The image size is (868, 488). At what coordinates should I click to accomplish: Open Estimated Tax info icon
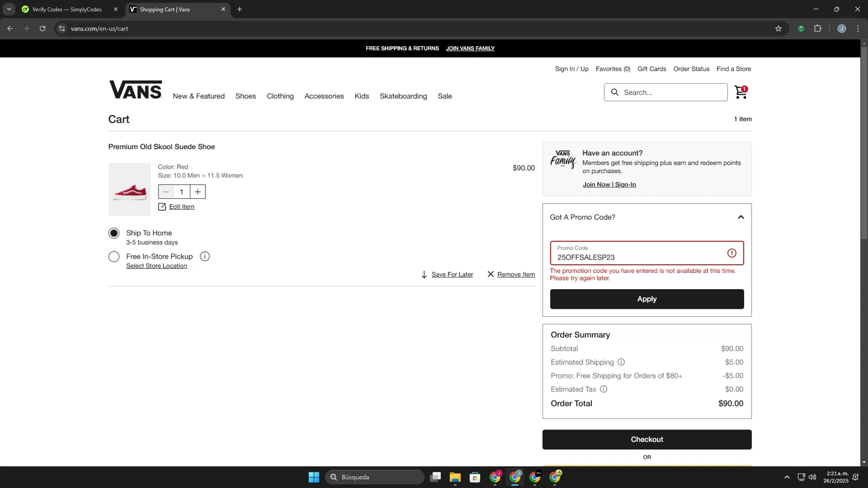(604, 389)
